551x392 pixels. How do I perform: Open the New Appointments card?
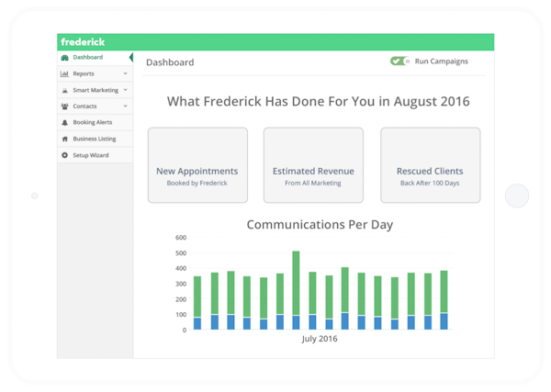point(197,165)
